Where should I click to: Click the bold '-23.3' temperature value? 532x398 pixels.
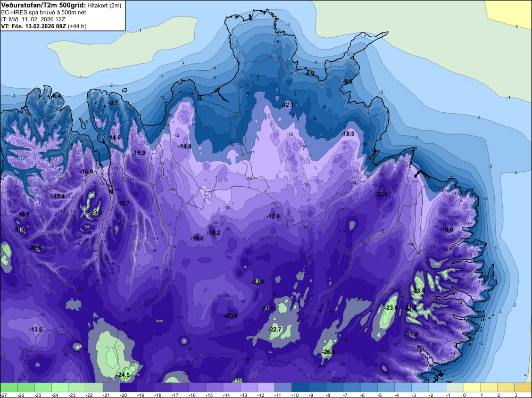pos(96,213)
